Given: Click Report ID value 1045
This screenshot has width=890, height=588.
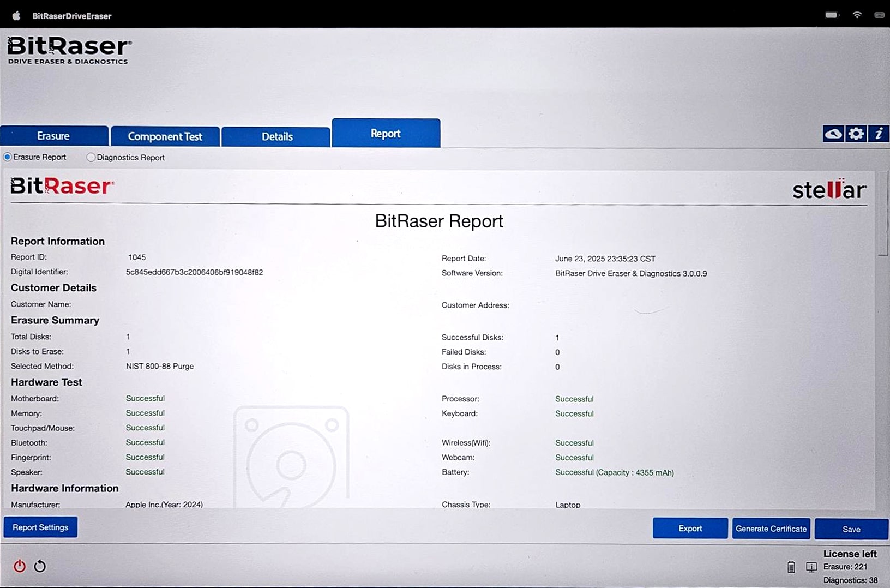Looking at the screenshot, I should [137, 257].
